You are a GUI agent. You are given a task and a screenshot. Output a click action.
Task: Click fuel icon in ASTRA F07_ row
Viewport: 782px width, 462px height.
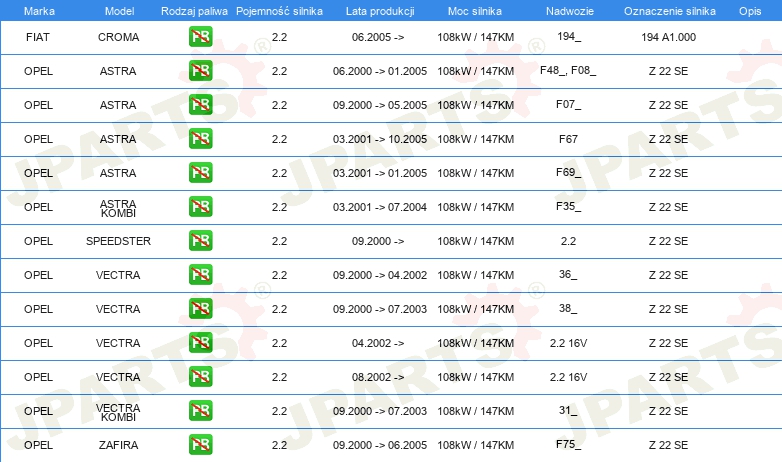click(x=200, y=104)
